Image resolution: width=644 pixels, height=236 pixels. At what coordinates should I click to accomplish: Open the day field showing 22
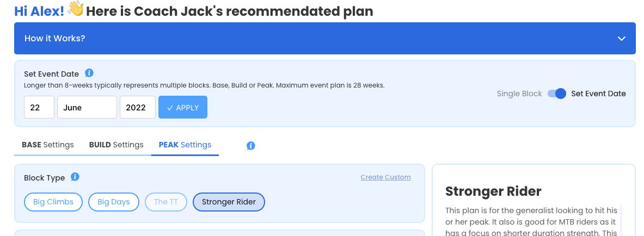click(x=39, y=107)
